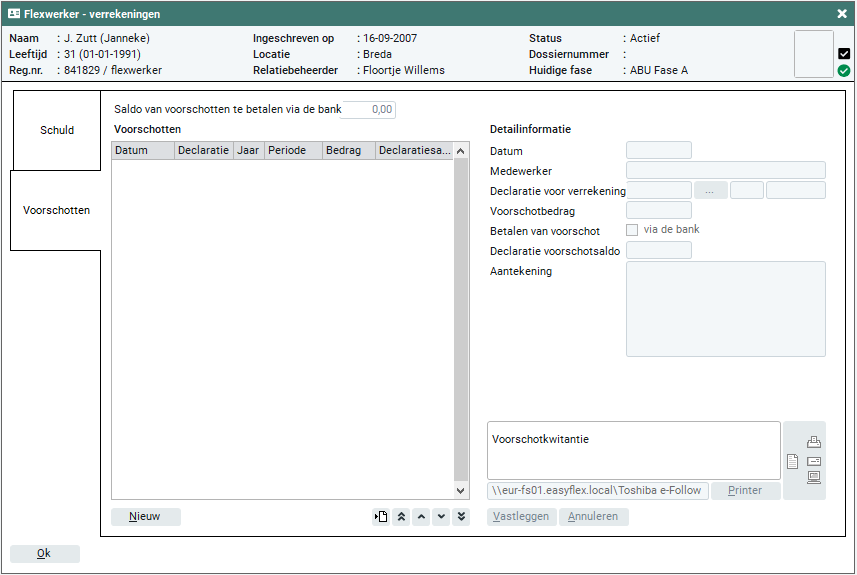Click the new record page icon
Image resolution: width=857 pixels, height=575 pixels.
tap(380, 517)
